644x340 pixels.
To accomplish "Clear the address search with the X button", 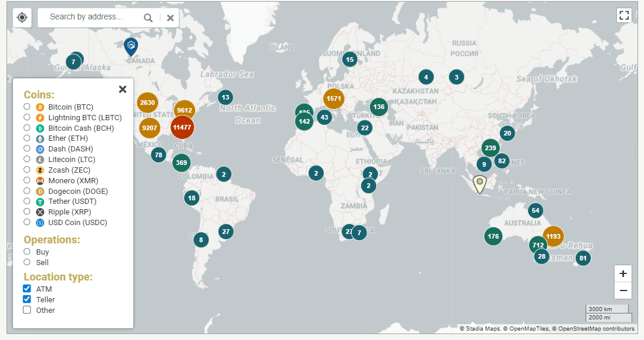I will pyautogui.click(x=170, y=18).
